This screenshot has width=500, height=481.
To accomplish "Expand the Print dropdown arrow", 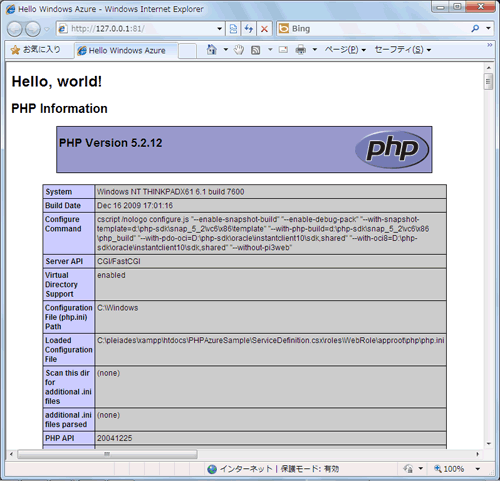I will [x=315, y=50].
